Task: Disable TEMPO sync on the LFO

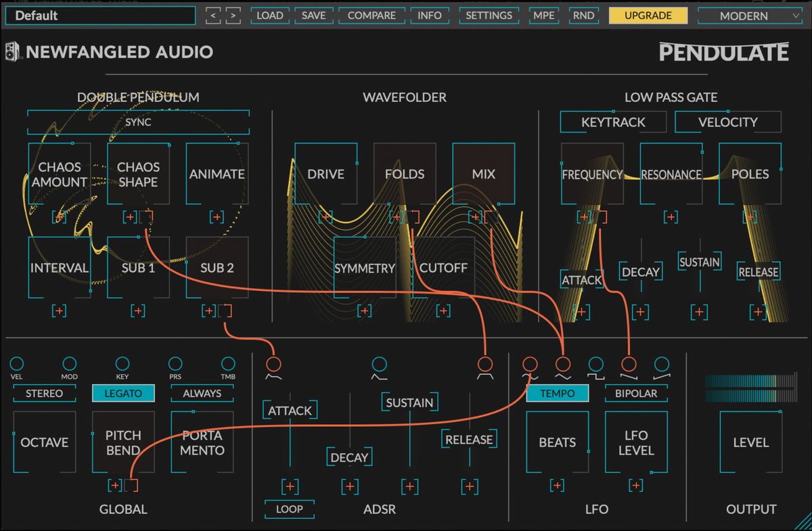Action: [557, 392]
